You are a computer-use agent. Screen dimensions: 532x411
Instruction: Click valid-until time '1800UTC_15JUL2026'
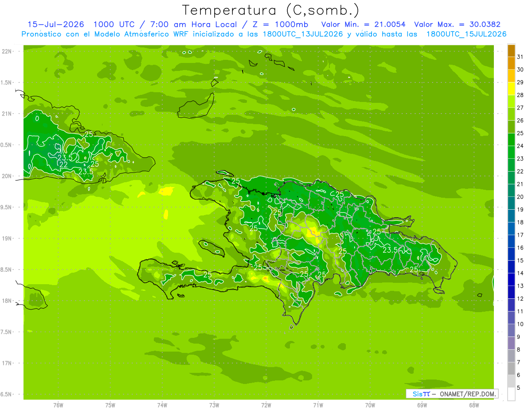click(466, 34)
